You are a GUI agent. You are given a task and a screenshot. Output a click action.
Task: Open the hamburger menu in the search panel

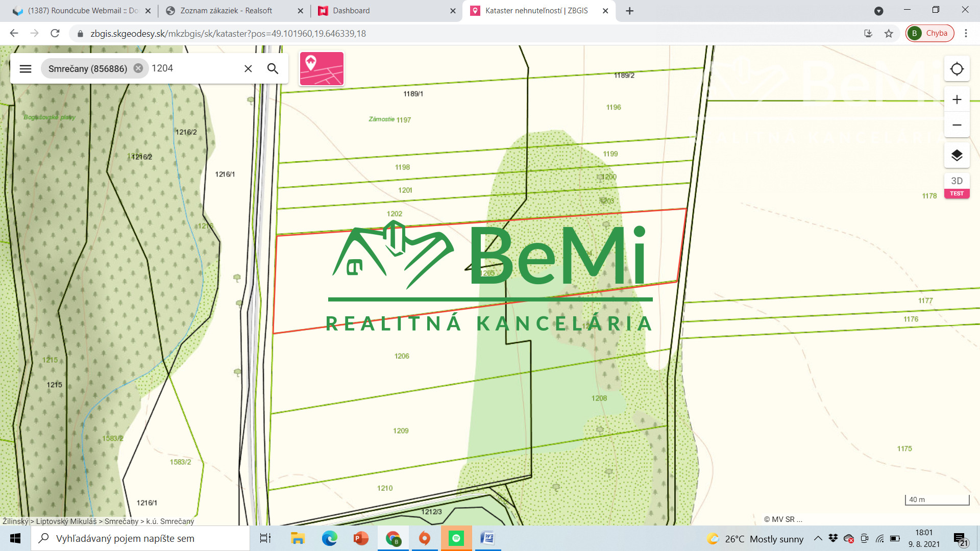tap(26, 68)
